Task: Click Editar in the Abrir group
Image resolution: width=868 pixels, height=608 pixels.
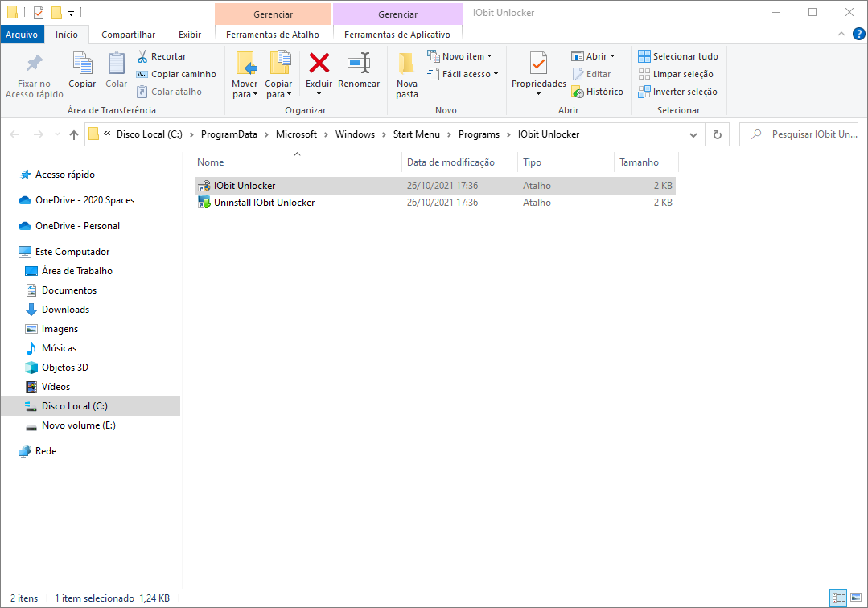Action: pyautogui.click(x=591, y=74)
